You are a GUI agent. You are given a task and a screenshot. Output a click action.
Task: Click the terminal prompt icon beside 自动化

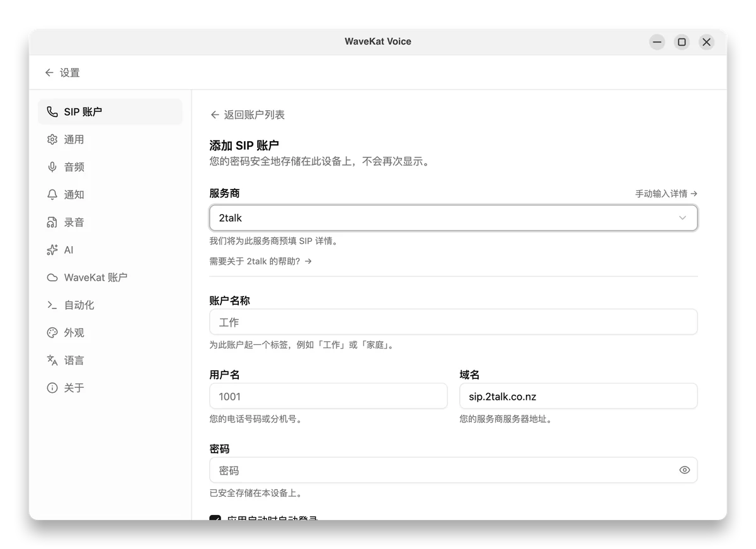[x=52, y=305]
